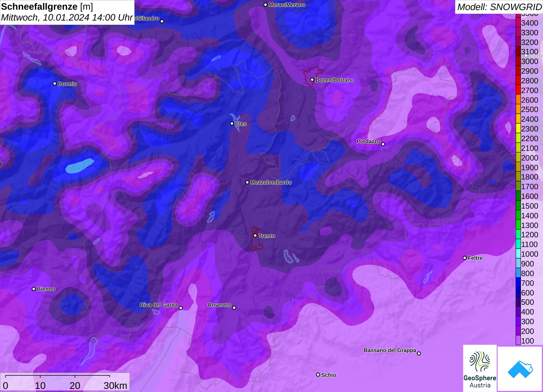Click the red Bozen municipality outline
Viewport: 543px width, 392px height.
313,76
